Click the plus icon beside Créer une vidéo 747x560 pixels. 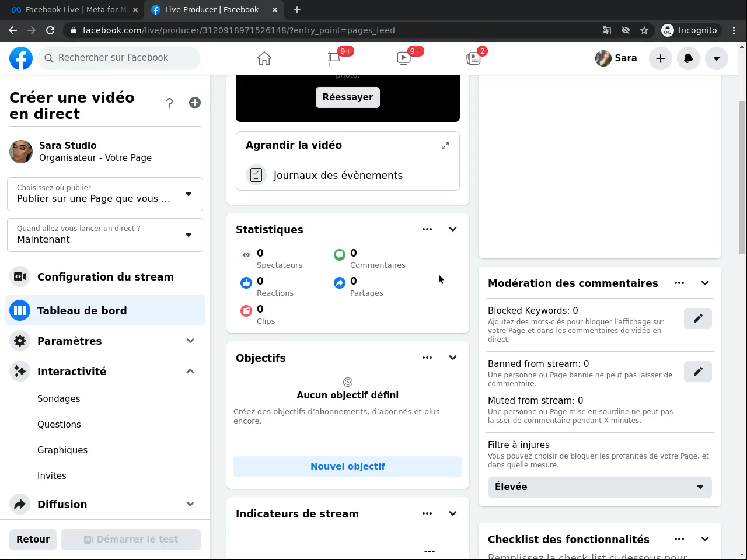click(195, 103)
